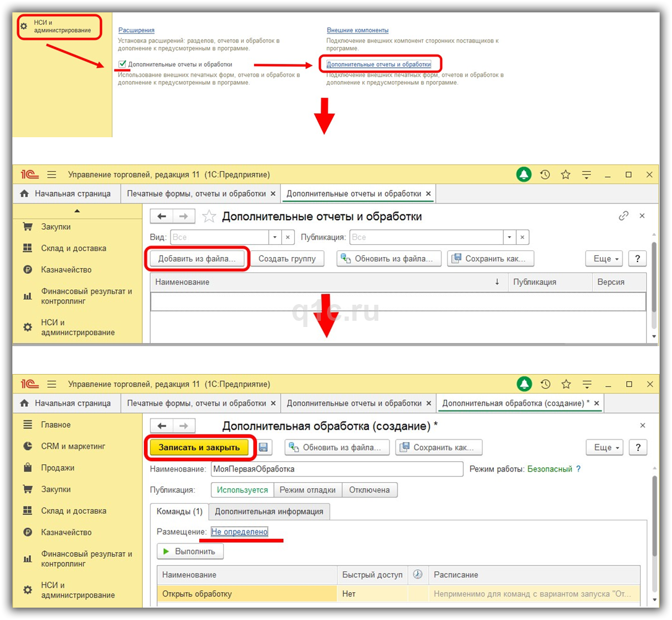672x620 pixels.
Task: Clear the Публикация filter
Action: (522, 237)
